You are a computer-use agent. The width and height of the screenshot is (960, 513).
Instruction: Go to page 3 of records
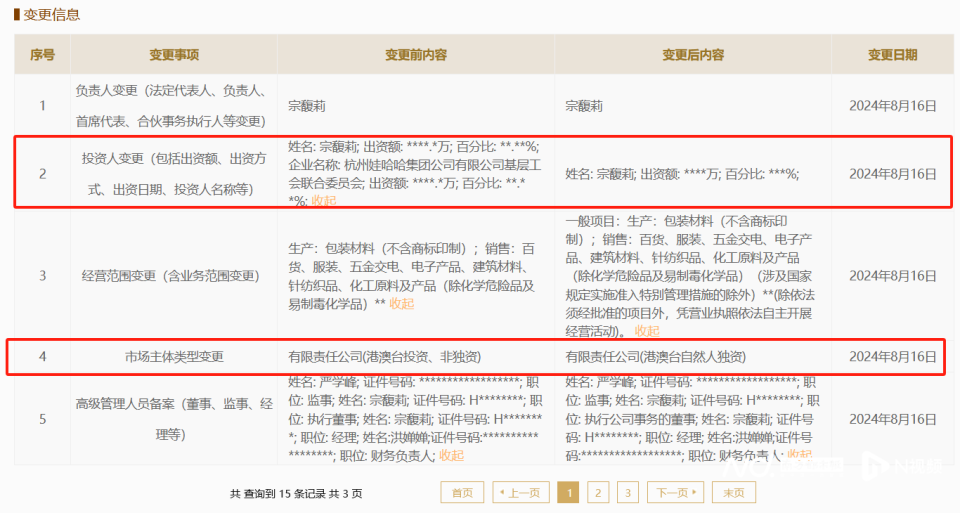point(627,493)
